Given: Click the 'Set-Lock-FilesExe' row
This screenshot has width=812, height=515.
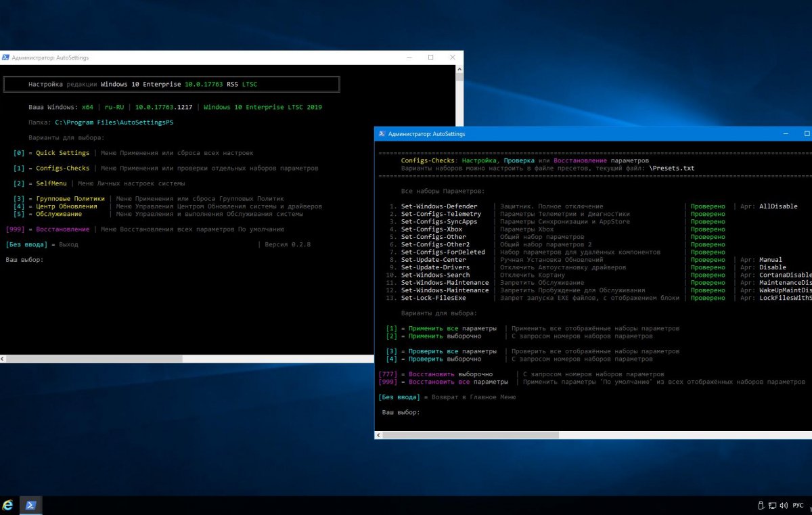Looking at the screenshot, I should click(x=598, y=298).
